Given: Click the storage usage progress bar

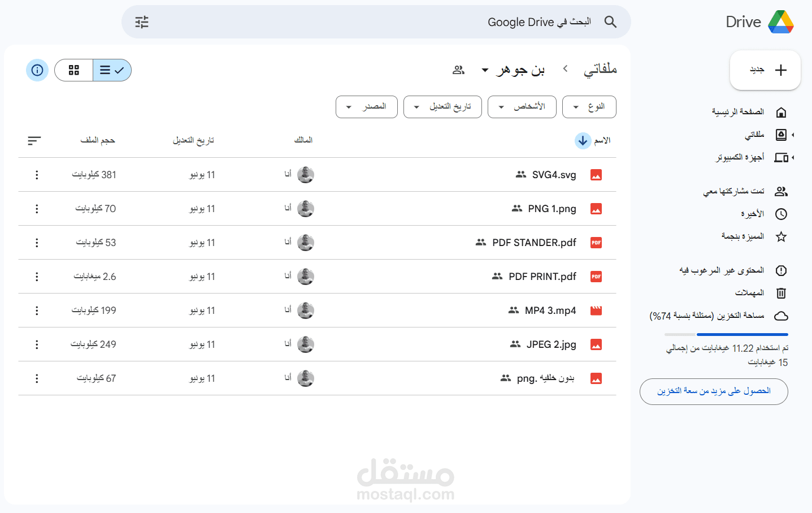Looking at the screenshot, I should pyautogui.click(x=726, y=335).
